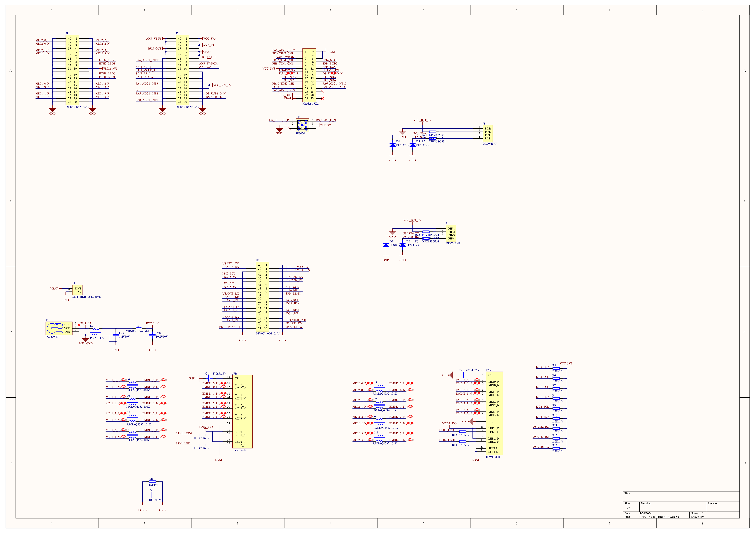Click the YHNR3015-4R7M value text
The width and height of the screenshot is (756, 534).
pos(137,331)
